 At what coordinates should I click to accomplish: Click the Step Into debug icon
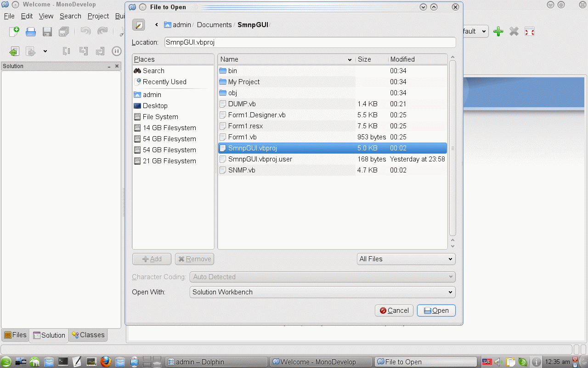coord(83,51)
